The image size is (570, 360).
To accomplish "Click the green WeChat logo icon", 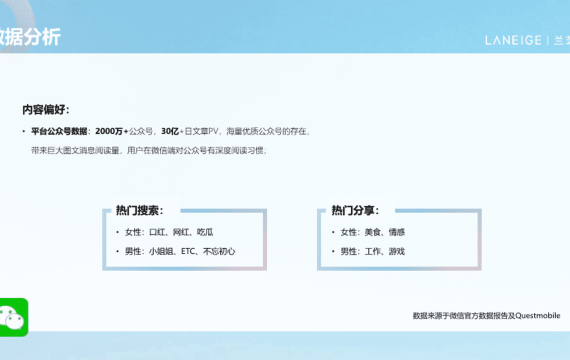I will [13, 317].
